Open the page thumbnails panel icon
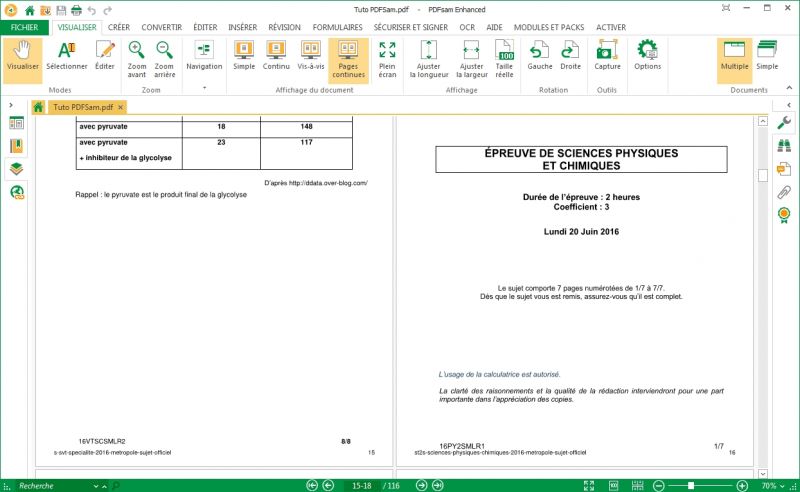This screenshot has width=800, height=492. (16, 123)
